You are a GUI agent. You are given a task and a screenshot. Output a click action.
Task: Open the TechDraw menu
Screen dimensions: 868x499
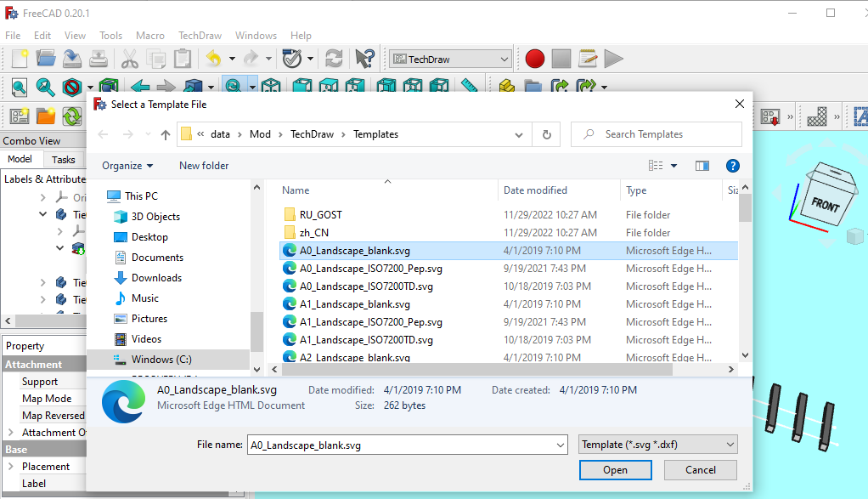(200, 36)
